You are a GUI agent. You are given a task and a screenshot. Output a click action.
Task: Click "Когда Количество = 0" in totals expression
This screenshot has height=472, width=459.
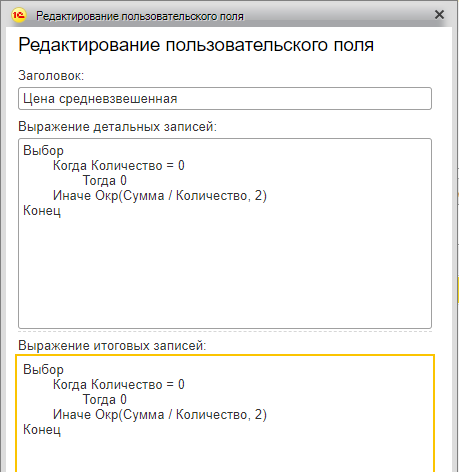tap(119, 385)
